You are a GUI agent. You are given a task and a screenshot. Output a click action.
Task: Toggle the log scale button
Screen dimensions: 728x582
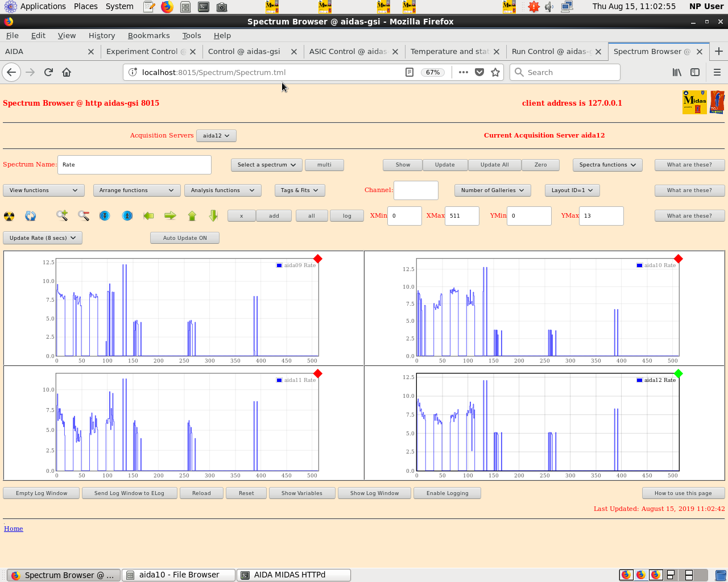coord(347,216)
